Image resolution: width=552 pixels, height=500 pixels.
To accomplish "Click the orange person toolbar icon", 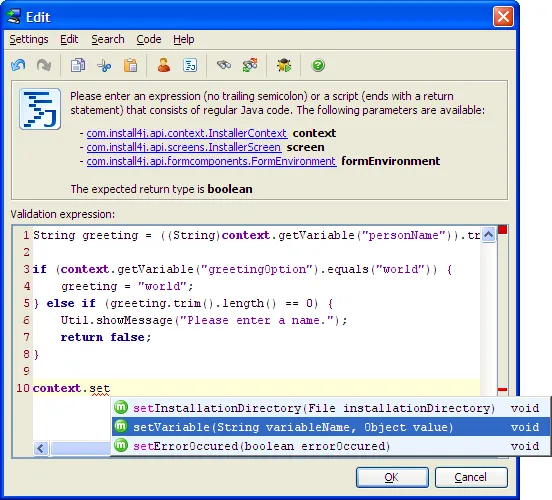I will pyautogui.click(x=164, y=65).
